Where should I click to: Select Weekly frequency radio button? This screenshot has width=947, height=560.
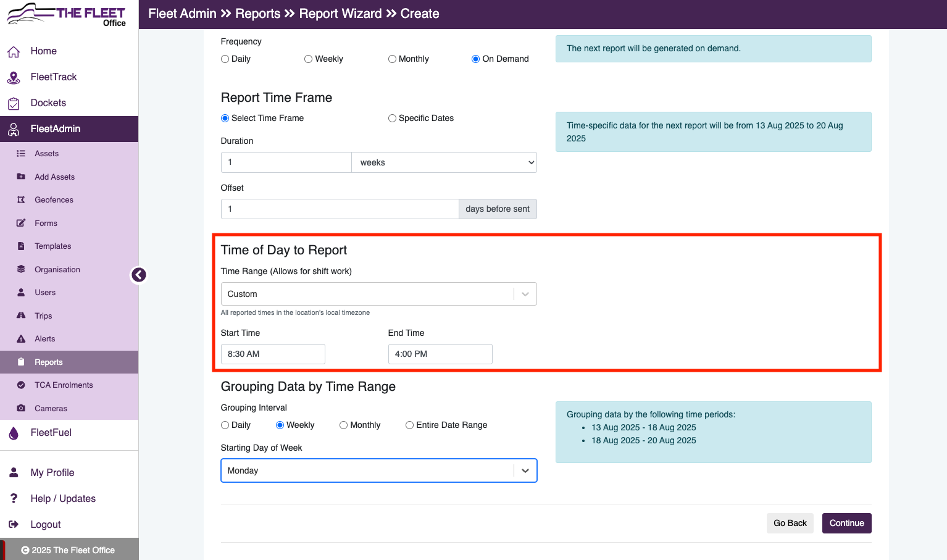(308, 59)
